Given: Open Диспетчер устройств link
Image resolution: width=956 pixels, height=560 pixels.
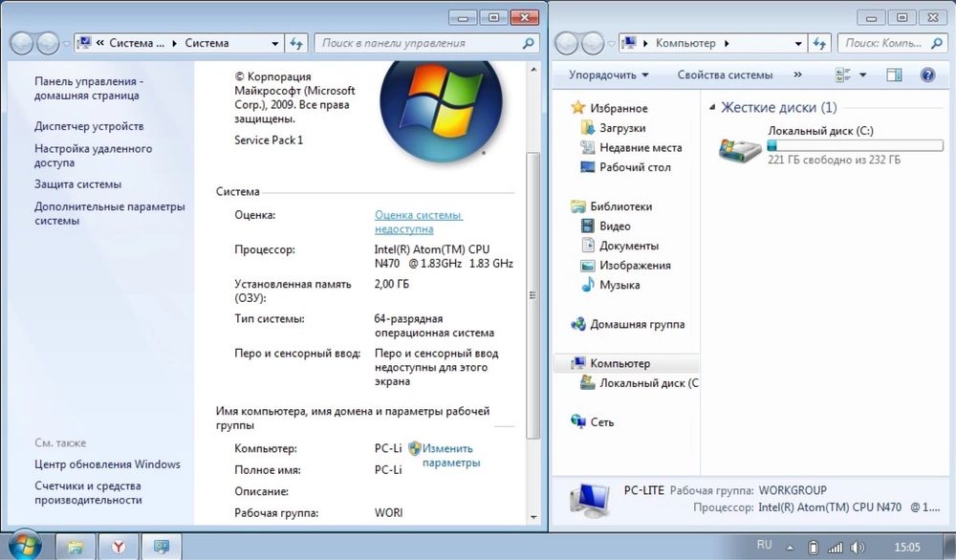Looking at the screenshot, I should click(x=89, y=126).
